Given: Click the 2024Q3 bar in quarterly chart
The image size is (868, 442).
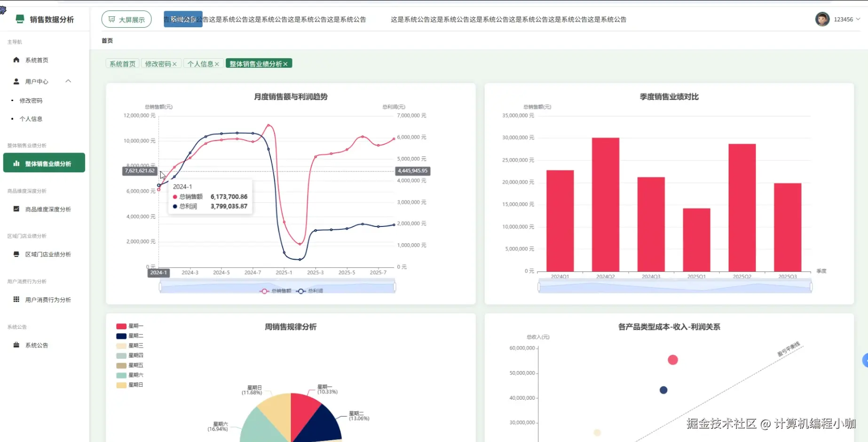Looking at the screenshot, I should (x=651, y=225).
